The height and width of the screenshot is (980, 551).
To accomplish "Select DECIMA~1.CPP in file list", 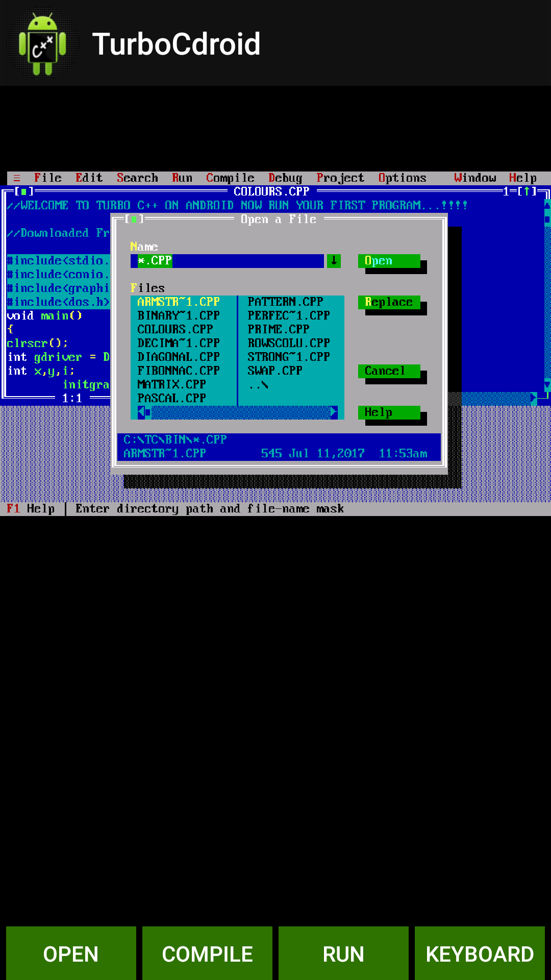I will click(179, 344).
